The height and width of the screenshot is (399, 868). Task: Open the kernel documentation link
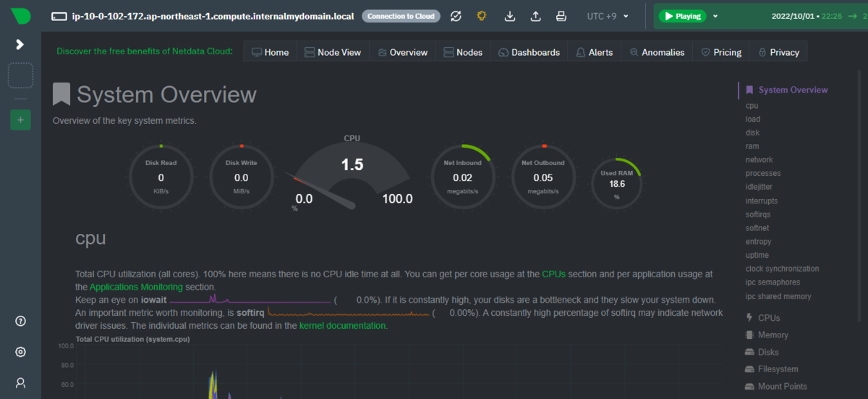(343, 326)
